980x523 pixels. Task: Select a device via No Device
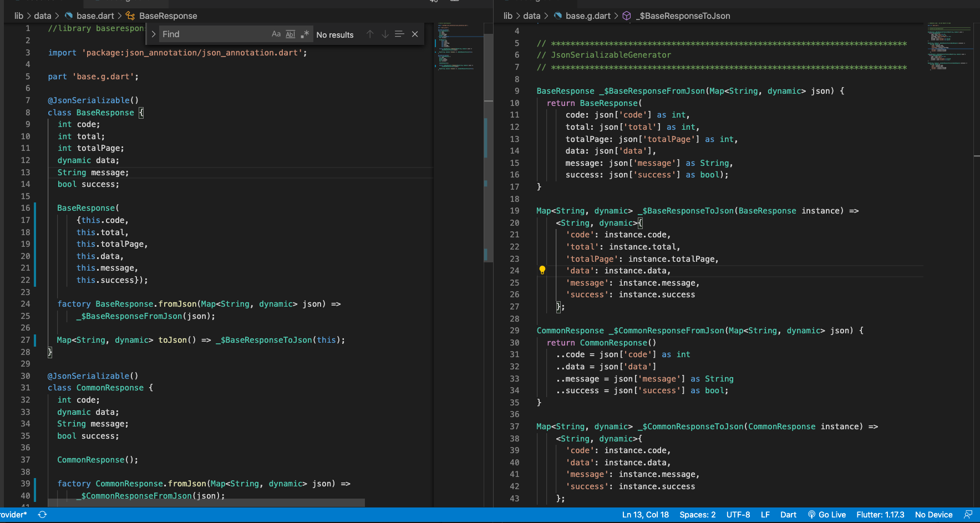[933, 515]
